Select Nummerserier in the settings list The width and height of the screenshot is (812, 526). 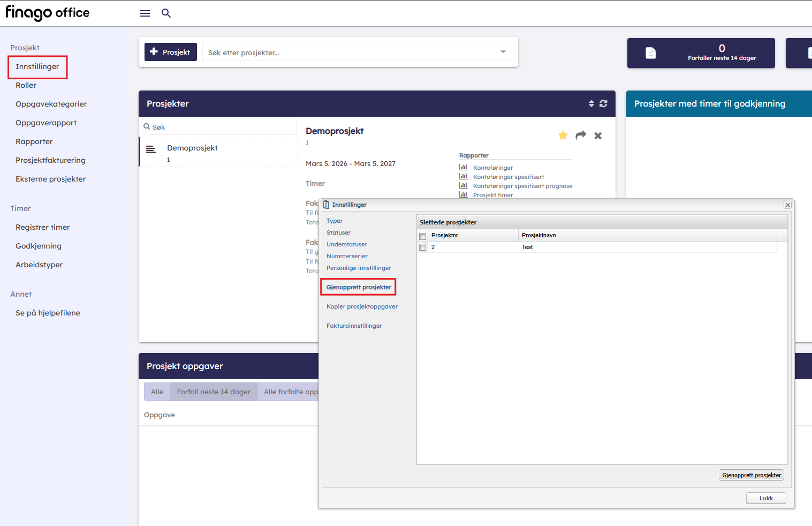347,256
